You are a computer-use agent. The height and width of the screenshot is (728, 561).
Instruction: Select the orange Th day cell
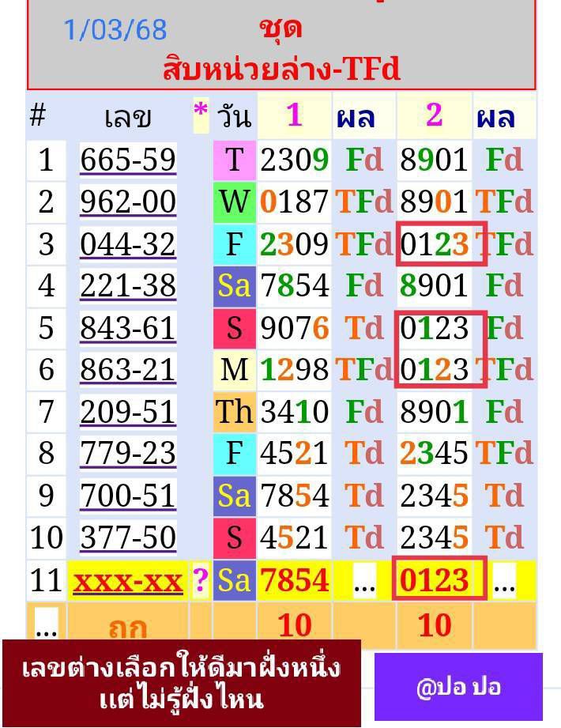(x=234, y=412)
